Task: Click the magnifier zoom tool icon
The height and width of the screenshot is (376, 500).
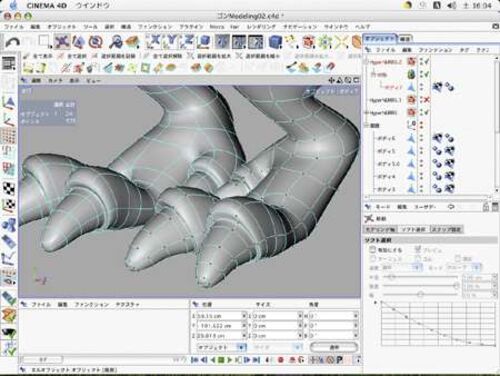Action: 116,42
